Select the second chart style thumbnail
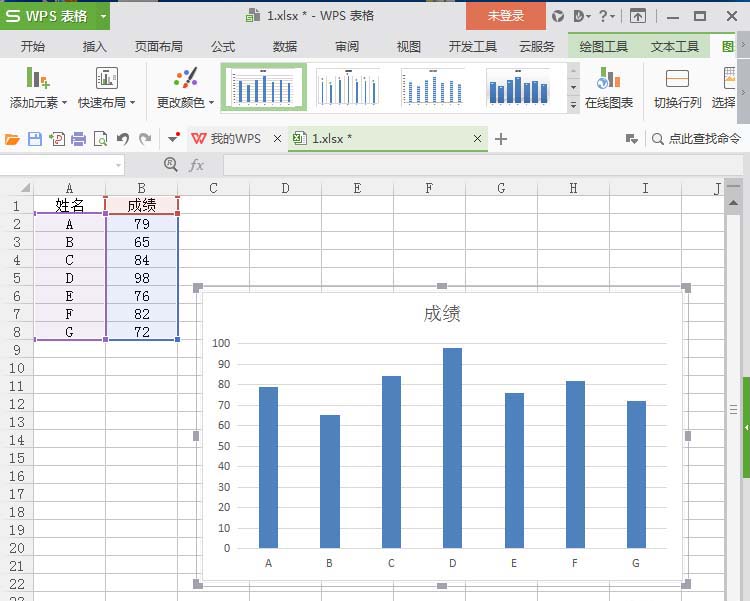Screen dimensions: 750x601 (348, 88)
